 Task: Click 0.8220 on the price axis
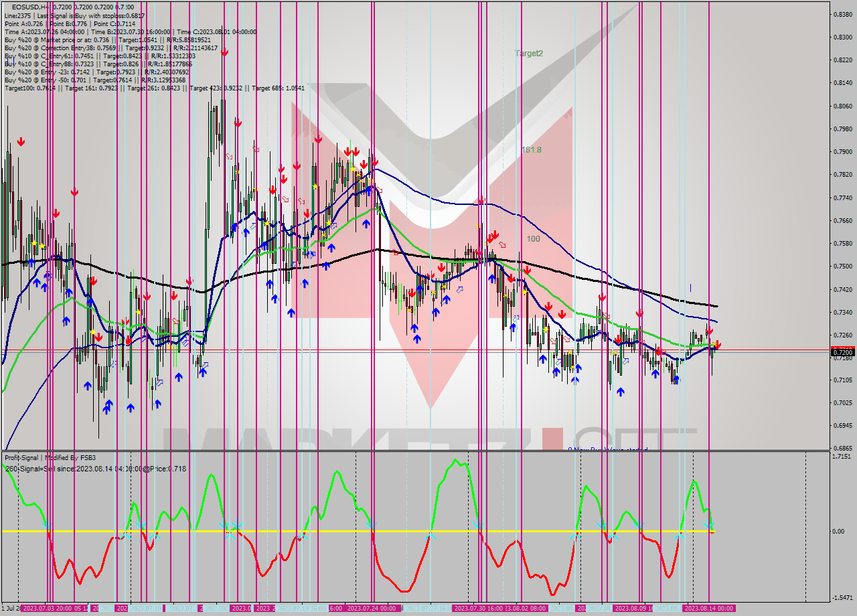pos(842,60)
